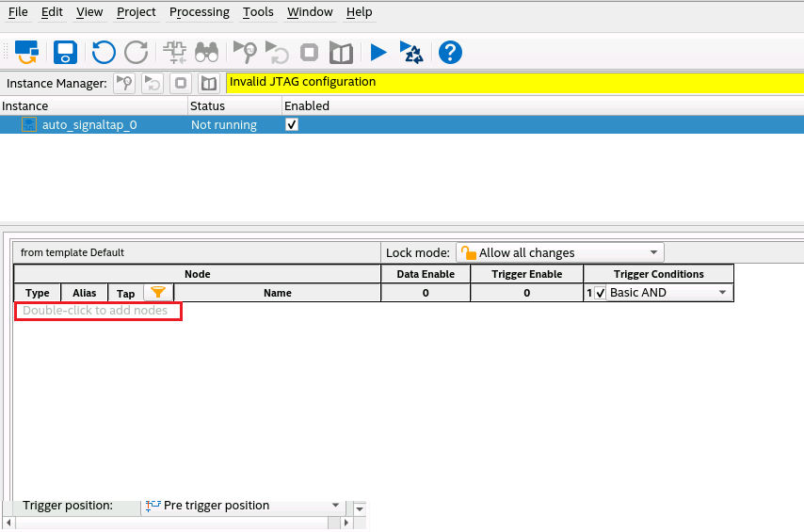Open Node Finder with the binoculars icon

click(x=207, y=52)
